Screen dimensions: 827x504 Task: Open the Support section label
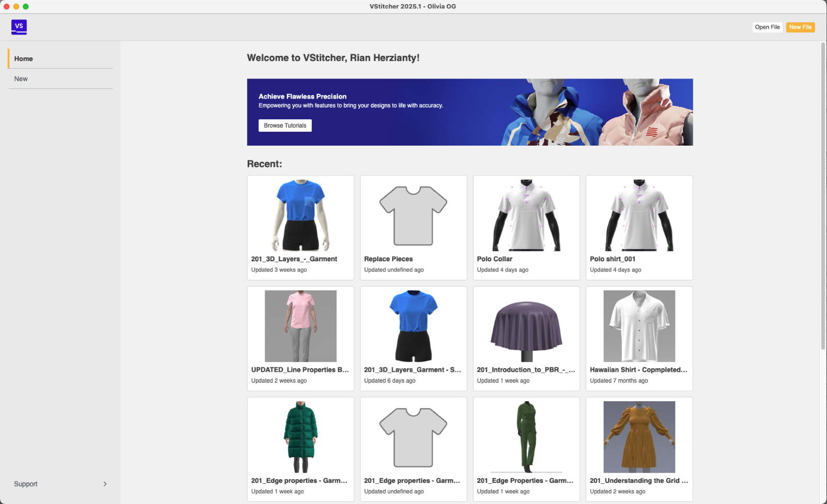click(x=26, y=484)
